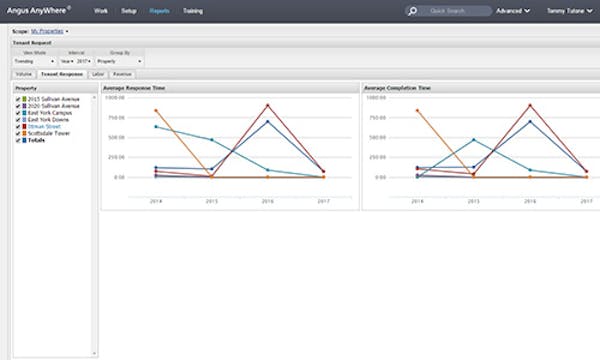Expand the Advanced search dropdown
600x360 pixels.
pos(513,11)
